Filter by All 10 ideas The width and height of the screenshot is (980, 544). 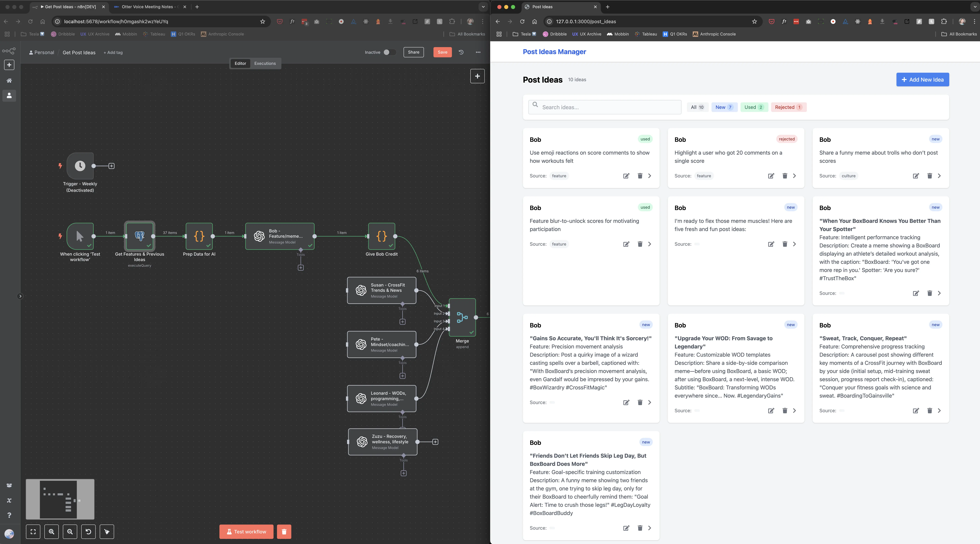[697, 107]
